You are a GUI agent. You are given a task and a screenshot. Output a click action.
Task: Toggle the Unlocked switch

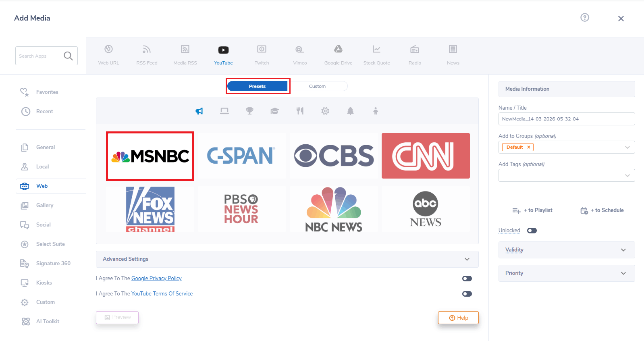pyautogui.click(x=532, y=231)
